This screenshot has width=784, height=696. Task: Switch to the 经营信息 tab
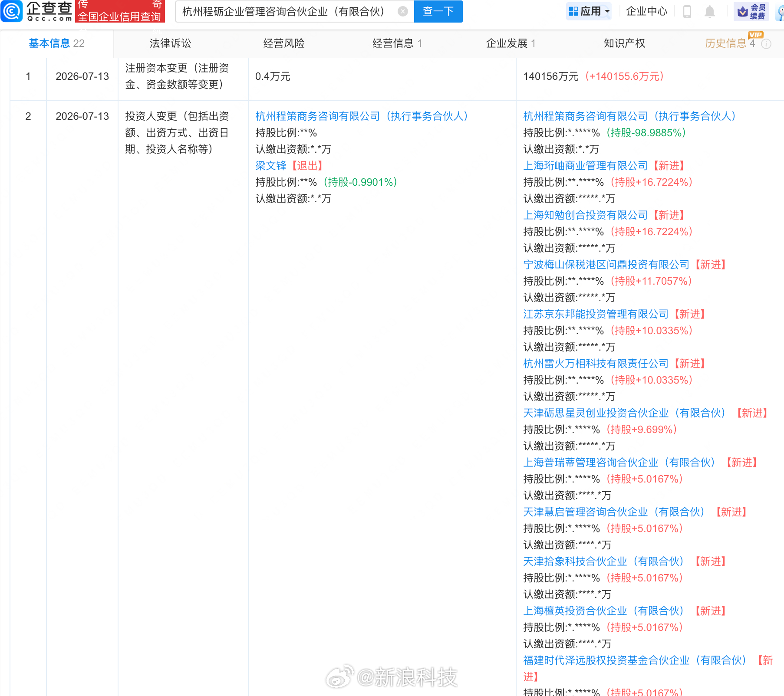[x=397, y=43]
